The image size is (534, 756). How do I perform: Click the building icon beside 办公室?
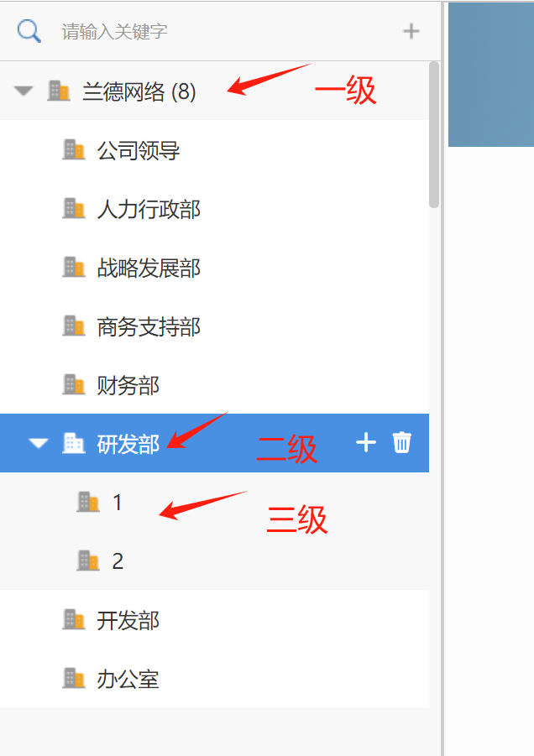coord(74,678)
